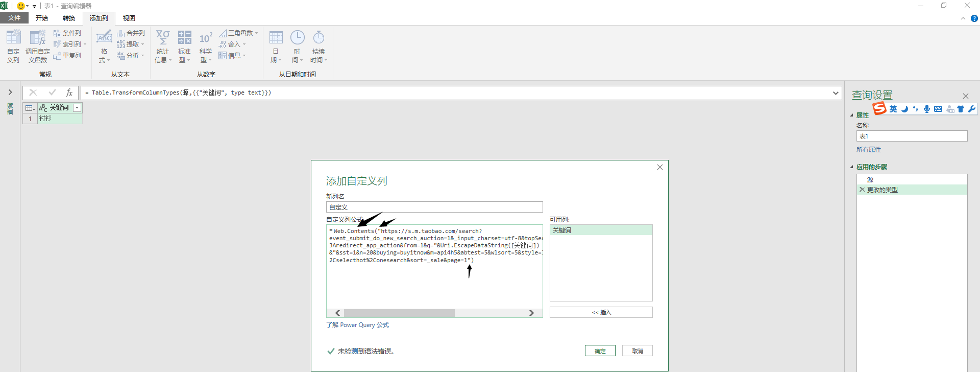
Task: Open the 科学型 scientific math menu
Action: pos(206,46)
